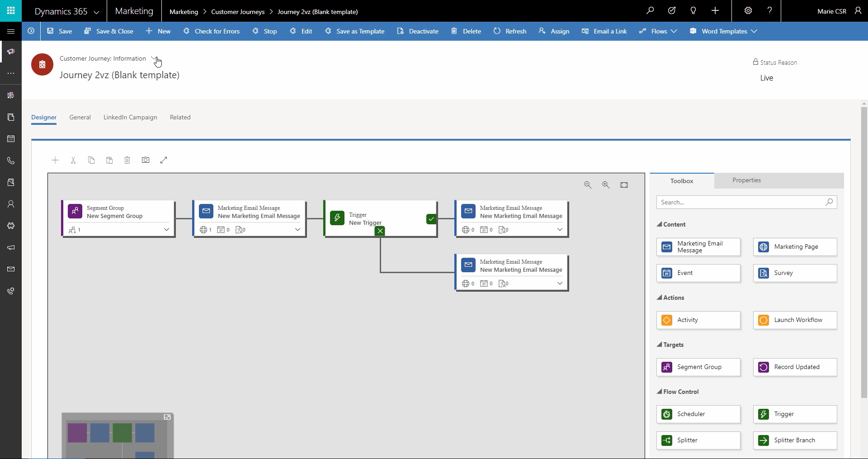Click the minimap thumbnail of the journey
The height and width of the screenshot is (459, 868).
coord(118,435)
